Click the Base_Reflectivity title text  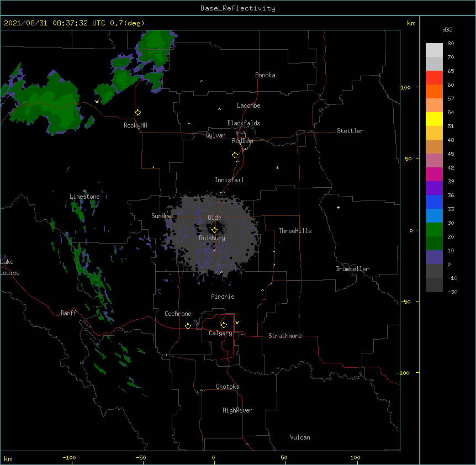click(x=238, y=8)
